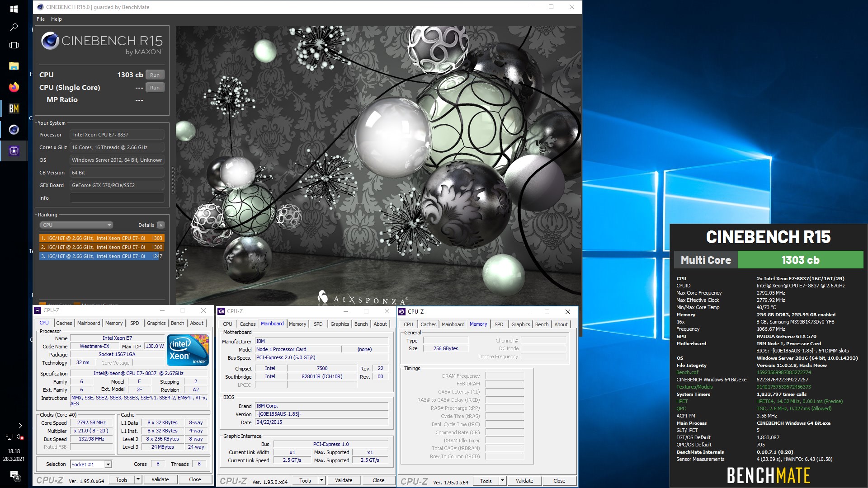Click Validate in Mainboard CPU-Z window
This screenshot has height=488, width=868.
[x=344, y=481]
